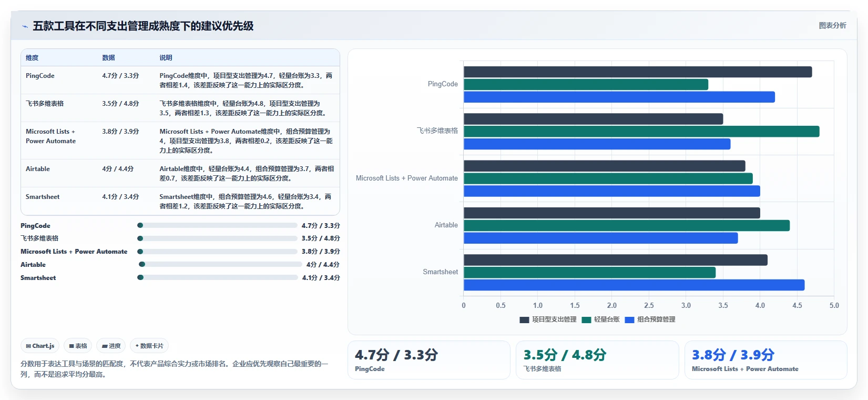Viewport: 868px width, 400px height.
Task: Click the PingCode progress bar
Action: (217, 225)
